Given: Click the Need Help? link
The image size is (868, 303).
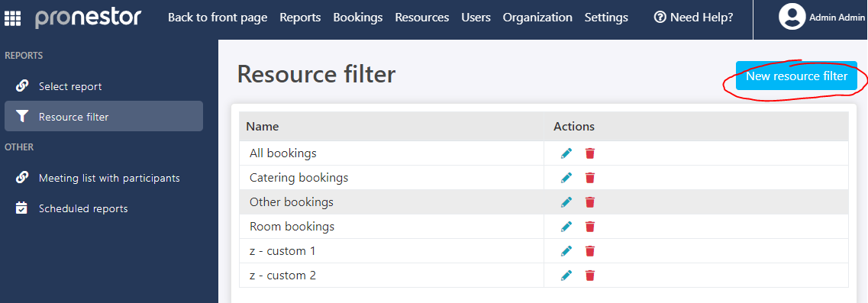Looking at the screenshot, I should pos(694,18).
